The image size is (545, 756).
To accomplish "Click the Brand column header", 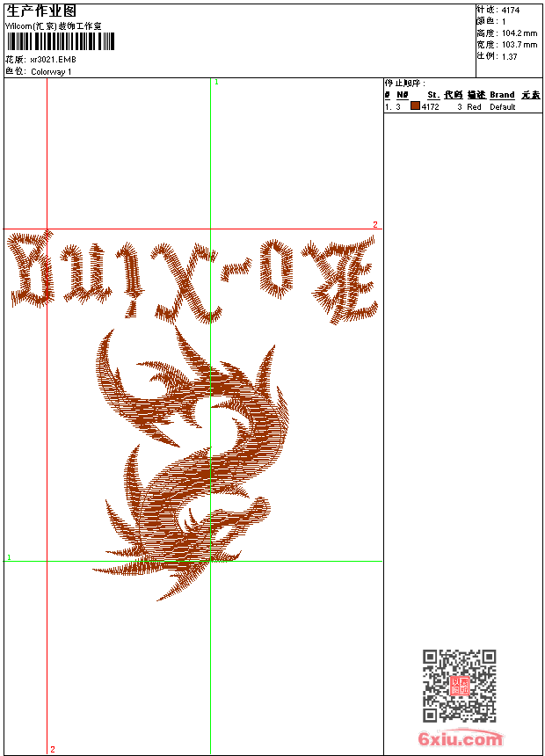I will [x=502, y=95].
